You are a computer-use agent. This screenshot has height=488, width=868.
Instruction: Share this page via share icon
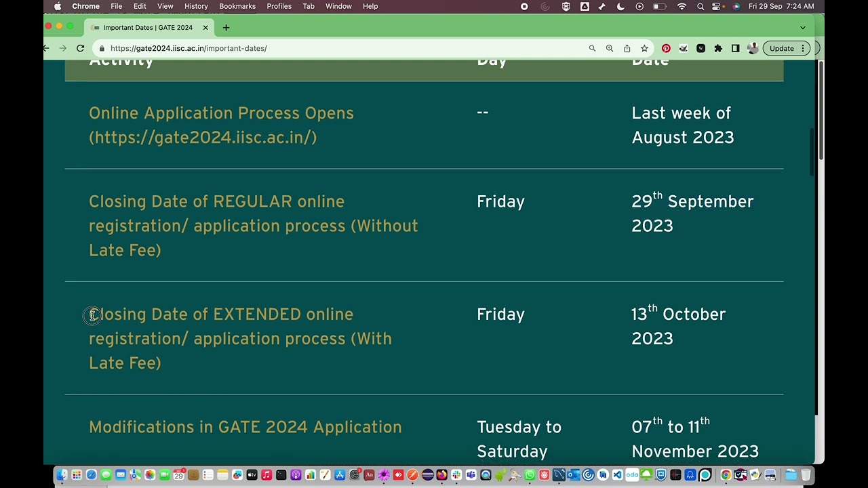pyautogui.click(x=627, y=48)
